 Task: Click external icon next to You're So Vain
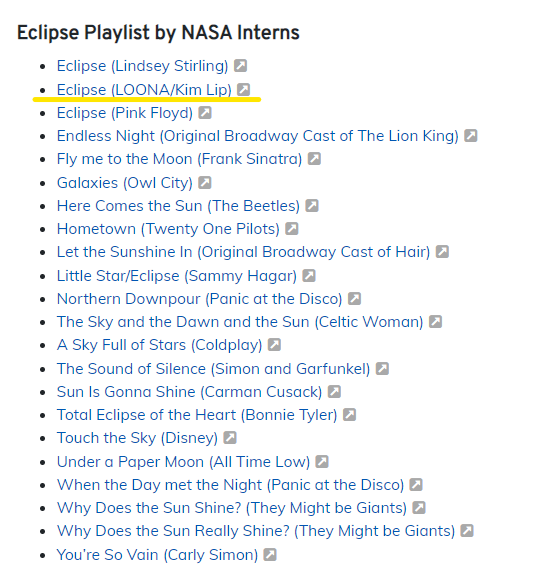click(270, 554)
